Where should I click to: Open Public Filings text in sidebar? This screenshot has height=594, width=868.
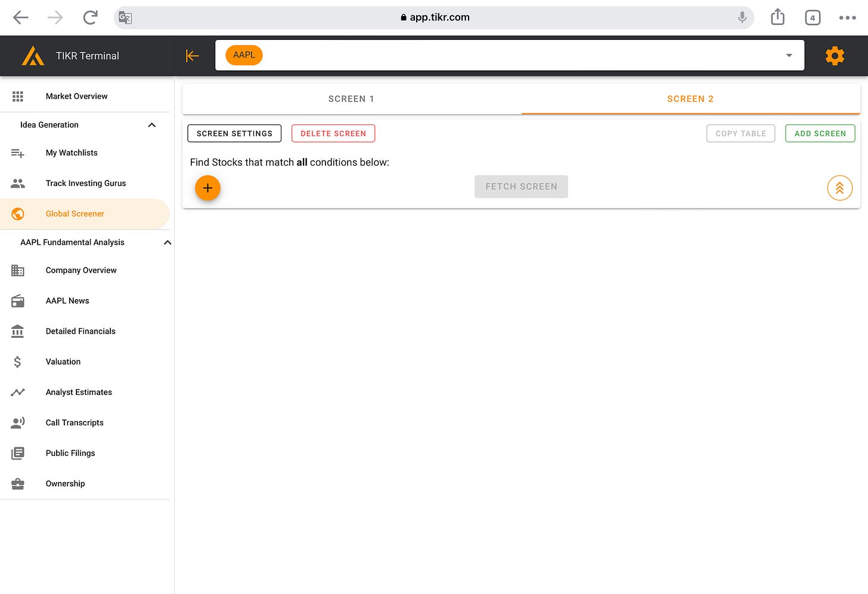[x=70, y=453]
